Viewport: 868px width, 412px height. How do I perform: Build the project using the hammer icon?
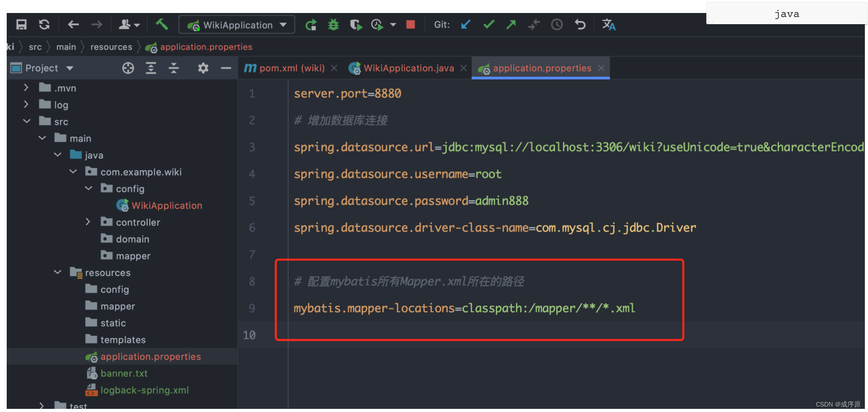[x=162, y=25]
